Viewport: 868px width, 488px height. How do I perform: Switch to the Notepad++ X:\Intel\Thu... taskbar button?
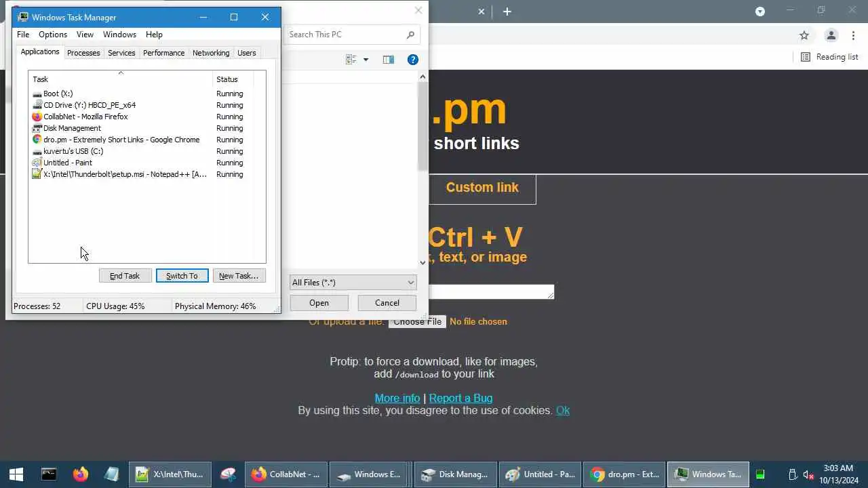[x=170, y=474]
